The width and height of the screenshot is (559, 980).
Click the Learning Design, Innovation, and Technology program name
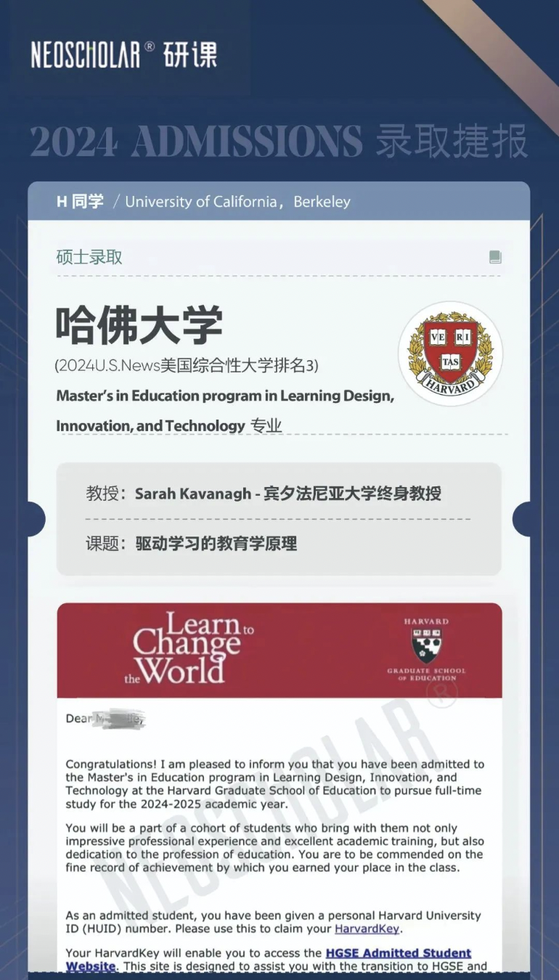pos(225,411)
